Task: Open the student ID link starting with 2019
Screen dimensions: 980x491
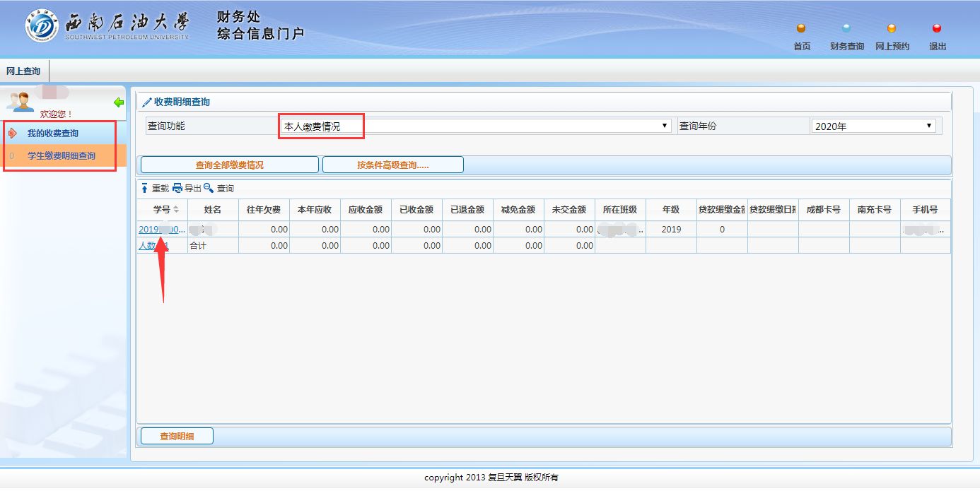Action: pos(161,230)
